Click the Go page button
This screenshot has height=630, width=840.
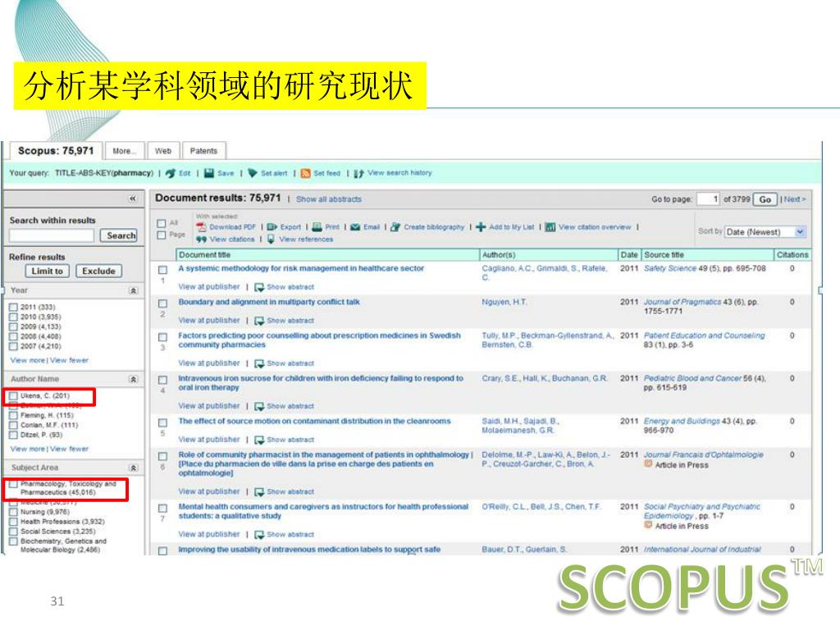tap(765, 199)
